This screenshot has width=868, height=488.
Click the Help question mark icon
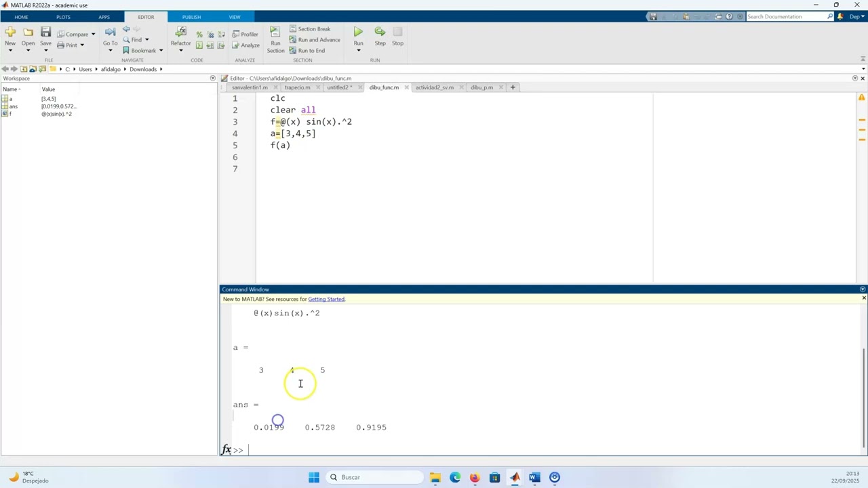730,16
